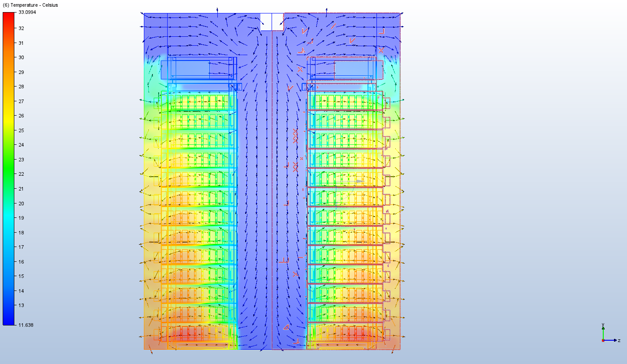The width and height of the screenshot is (627, 364).
Task: Click the legend tick label 20
Action: click(x=21, y=203)
